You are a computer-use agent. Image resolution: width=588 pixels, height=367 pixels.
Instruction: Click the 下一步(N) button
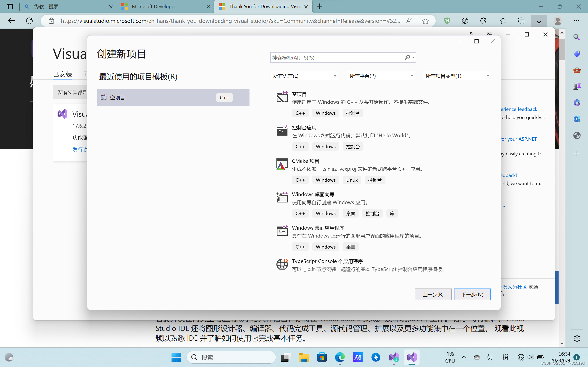(472, 294)
